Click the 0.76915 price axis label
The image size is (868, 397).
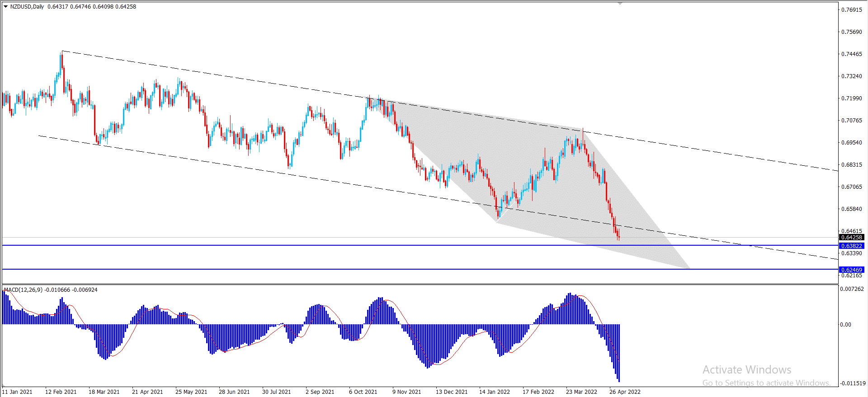point(852,9)
